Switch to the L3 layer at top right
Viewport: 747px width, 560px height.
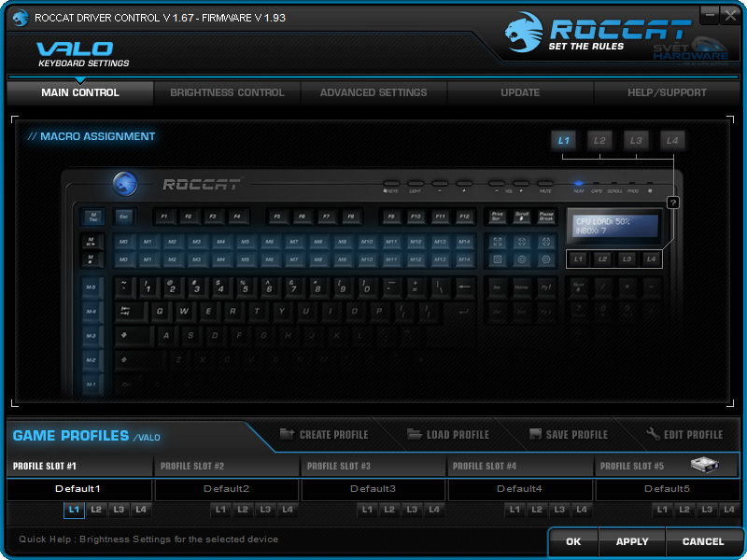click(x=636, y=141)
